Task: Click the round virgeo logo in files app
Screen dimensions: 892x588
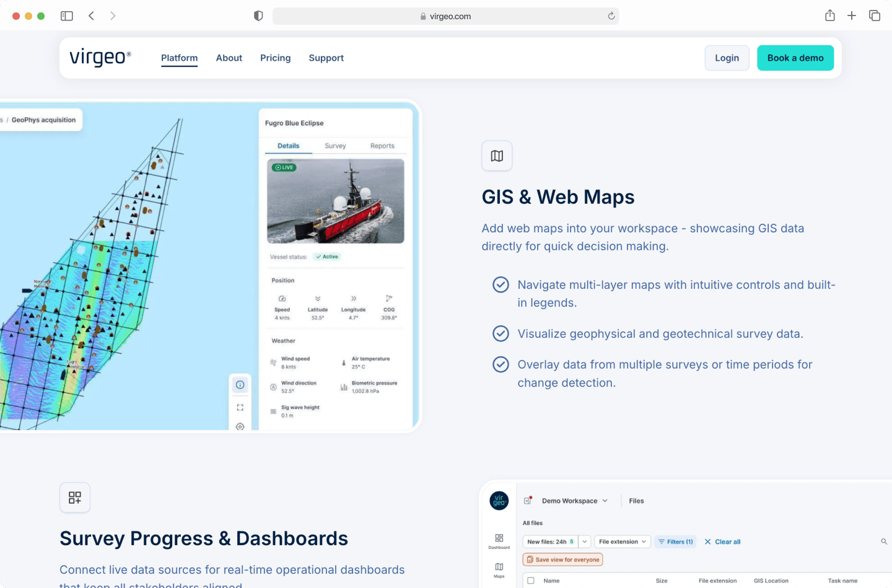Action: coord(499,500)
